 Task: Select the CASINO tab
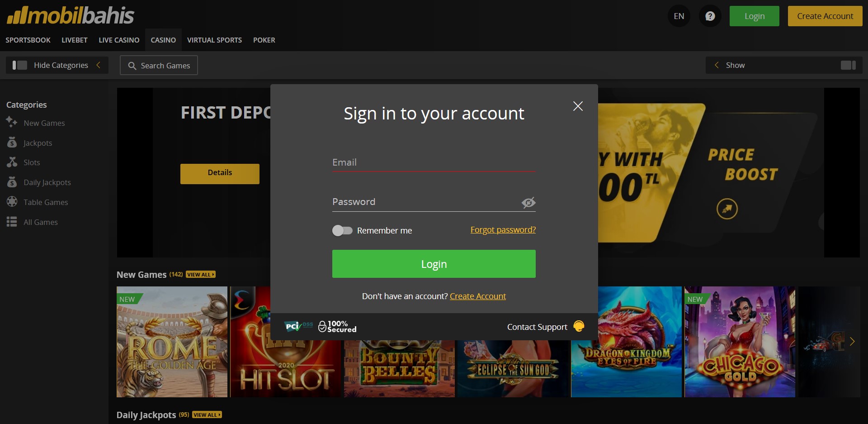tap(163, 40)
